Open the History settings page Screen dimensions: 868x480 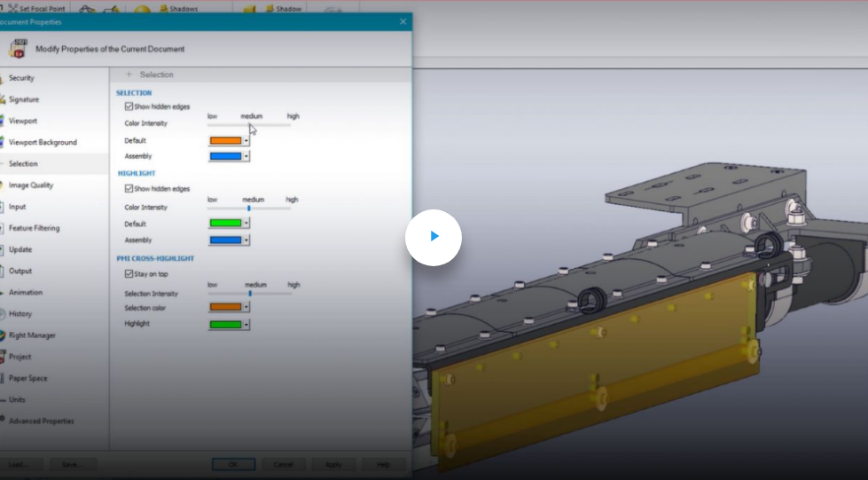point(20,313)
